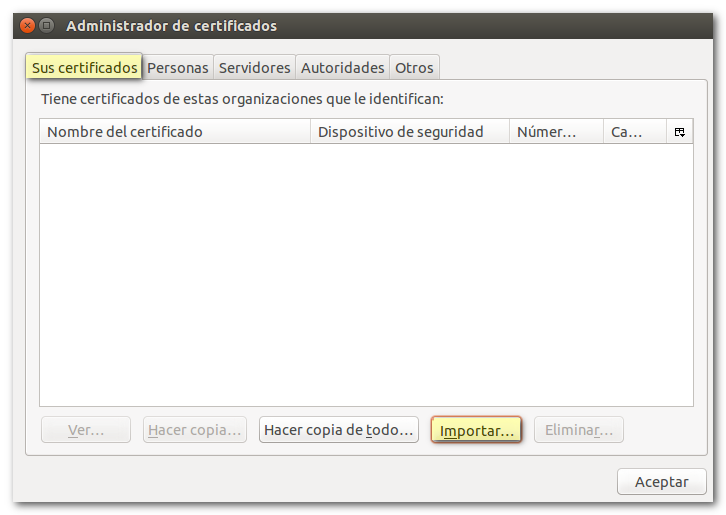Click the Ca... column header
The width and height of the screenshot is (726, 515).
point(634,132)
